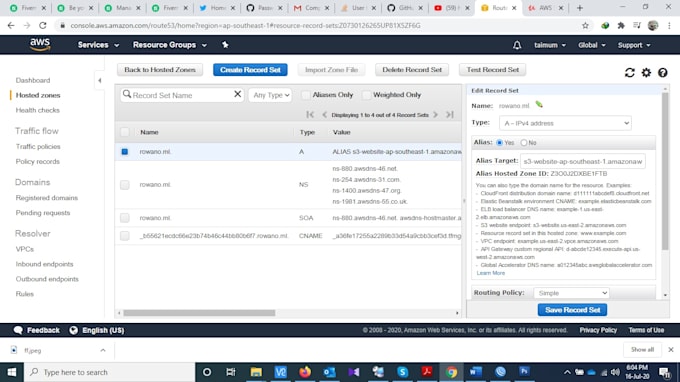Edit the record name pencil icon
The height and width of the screenshot is (382, 680).
point(539,104)
